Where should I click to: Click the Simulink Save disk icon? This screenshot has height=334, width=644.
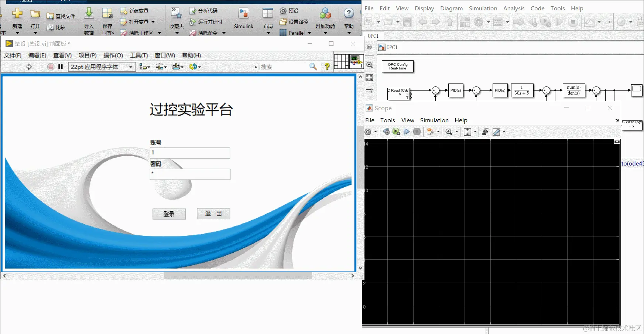tap(407, 22)
